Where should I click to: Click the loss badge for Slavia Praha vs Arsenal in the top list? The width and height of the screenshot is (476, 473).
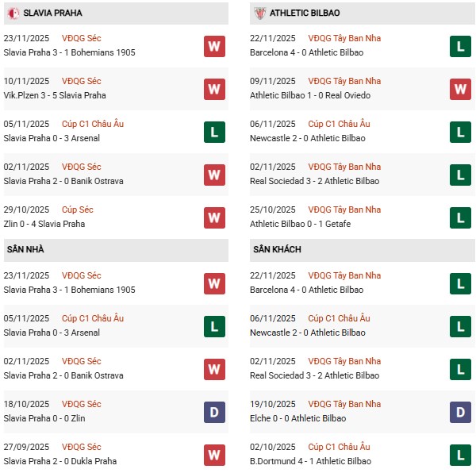tap(213, 132)
